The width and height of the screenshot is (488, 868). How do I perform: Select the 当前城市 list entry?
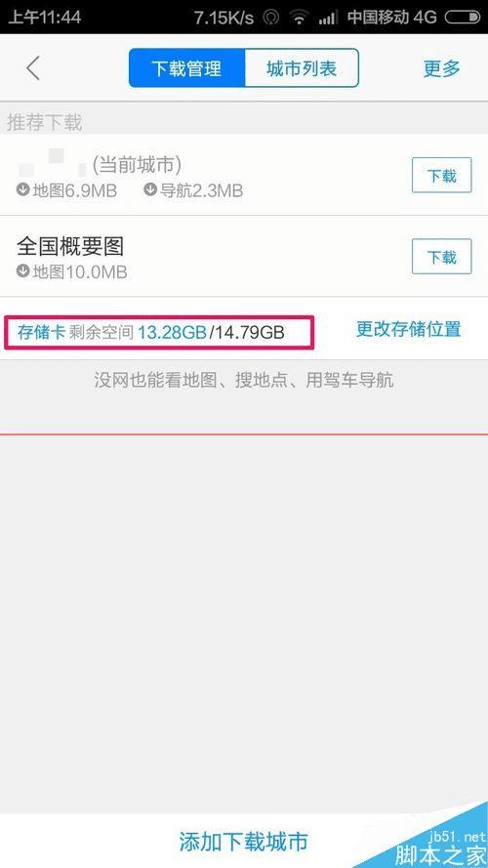click(x=244, y=175)
